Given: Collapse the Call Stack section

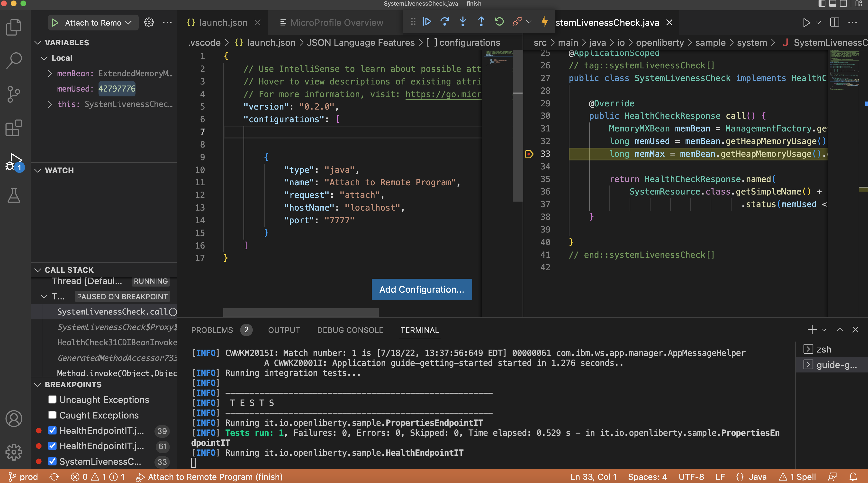Looking at the screenshot, I should (38, 270).
